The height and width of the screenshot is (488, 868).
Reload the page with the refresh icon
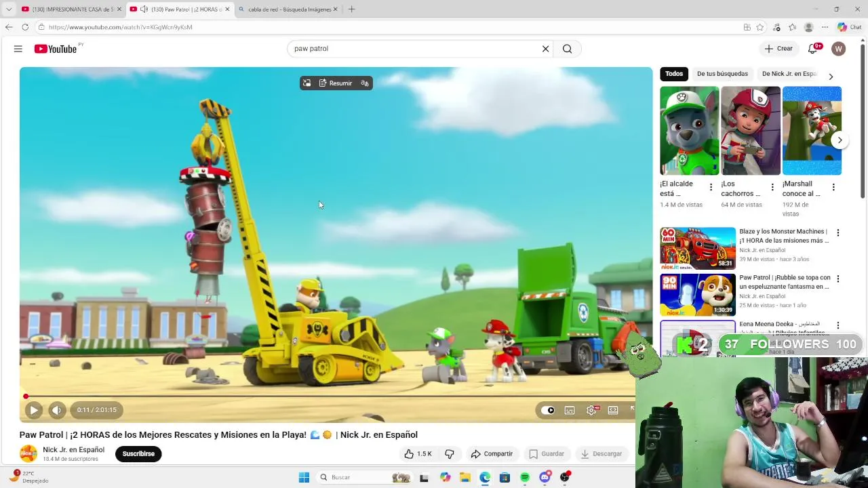coord(25,27)
